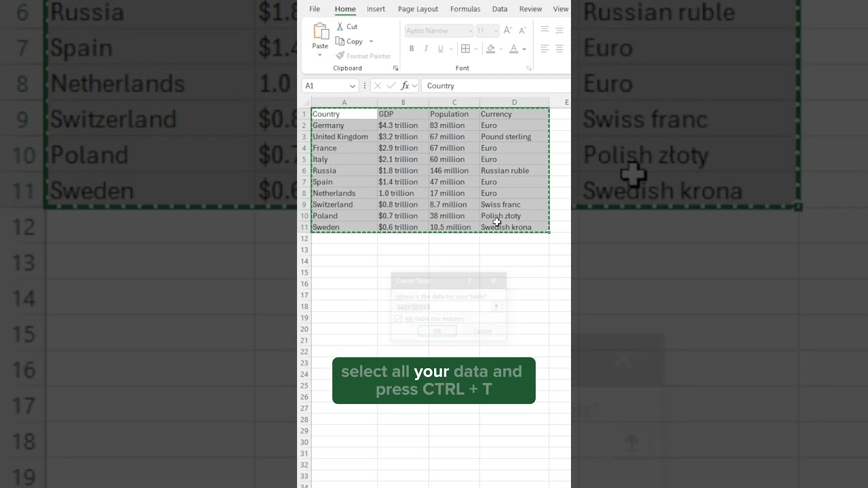Click the Copy button
This screenshot has width=868, height=488.
tap(350, 41)
